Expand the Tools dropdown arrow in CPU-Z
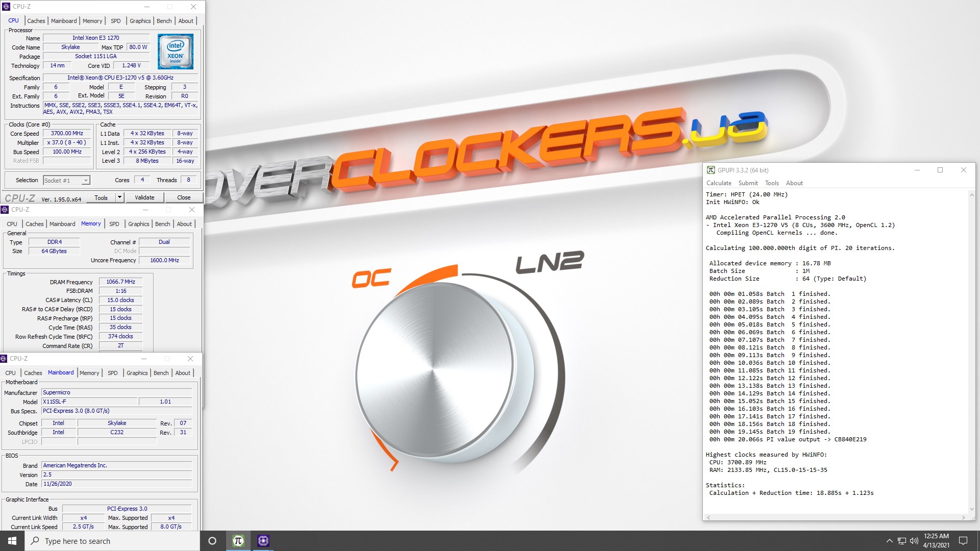Viewport: 980px width, 551px height. tap(119, 197)
